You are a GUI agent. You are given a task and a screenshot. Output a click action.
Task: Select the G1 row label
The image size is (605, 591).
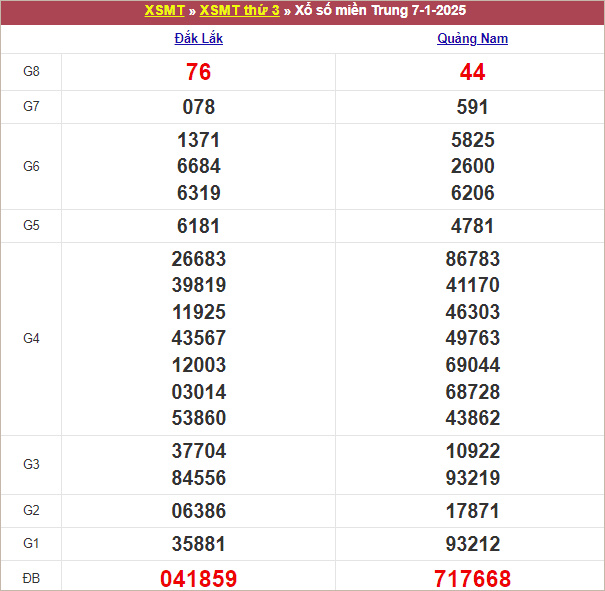pyautogui.click(x=31, y=544)
